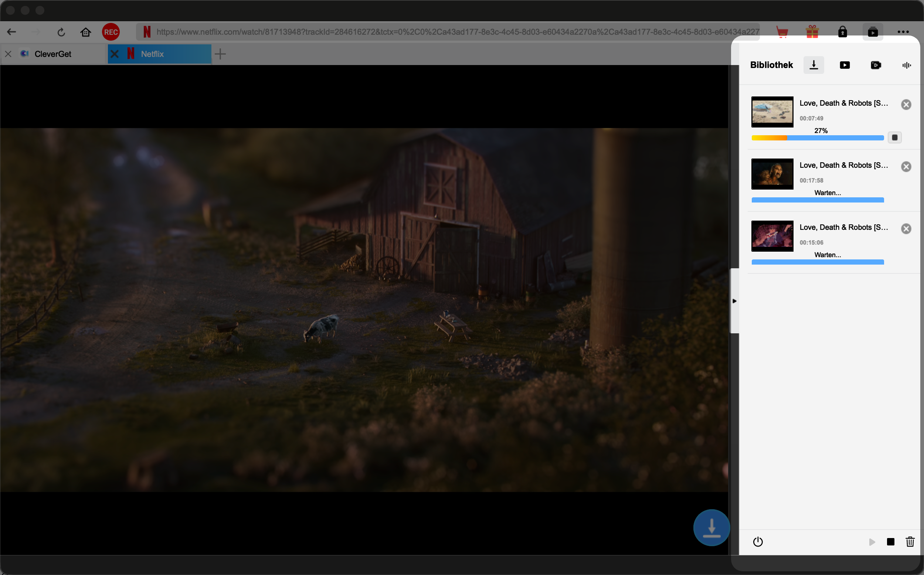Delete all tasks with the trash icon

910,541
